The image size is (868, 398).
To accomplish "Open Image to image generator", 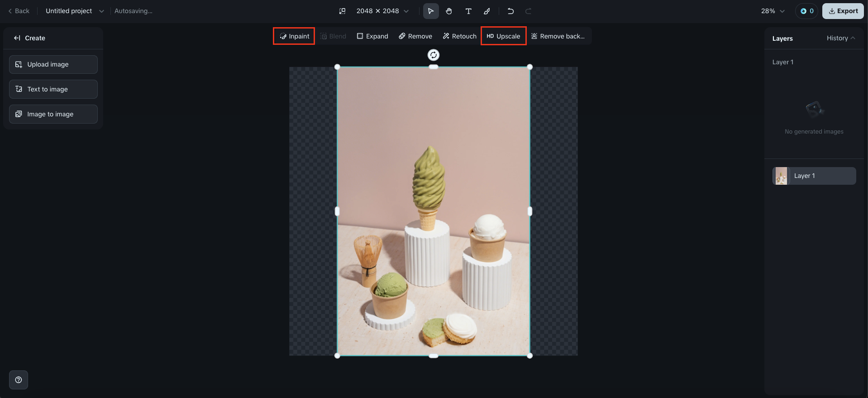I will 53,114.
